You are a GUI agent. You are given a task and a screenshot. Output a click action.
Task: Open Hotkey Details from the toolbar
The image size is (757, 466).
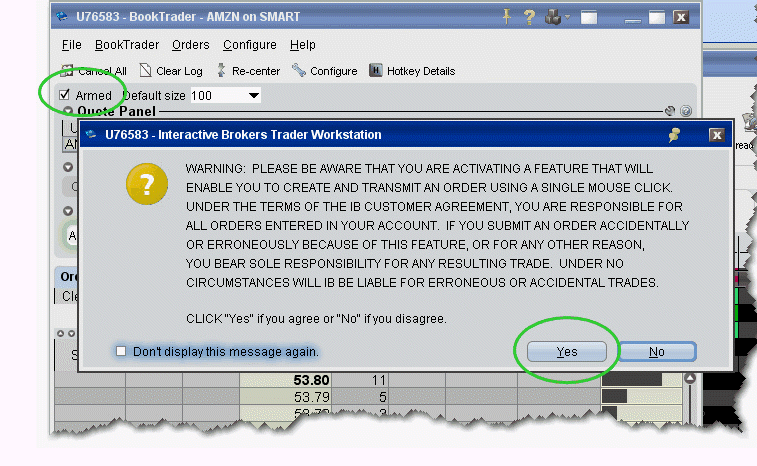pyautogui.click(x=412, y=71)
